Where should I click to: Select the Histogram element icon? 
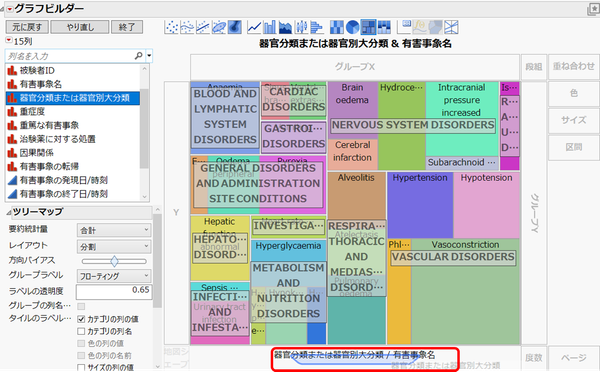(317, 27)
